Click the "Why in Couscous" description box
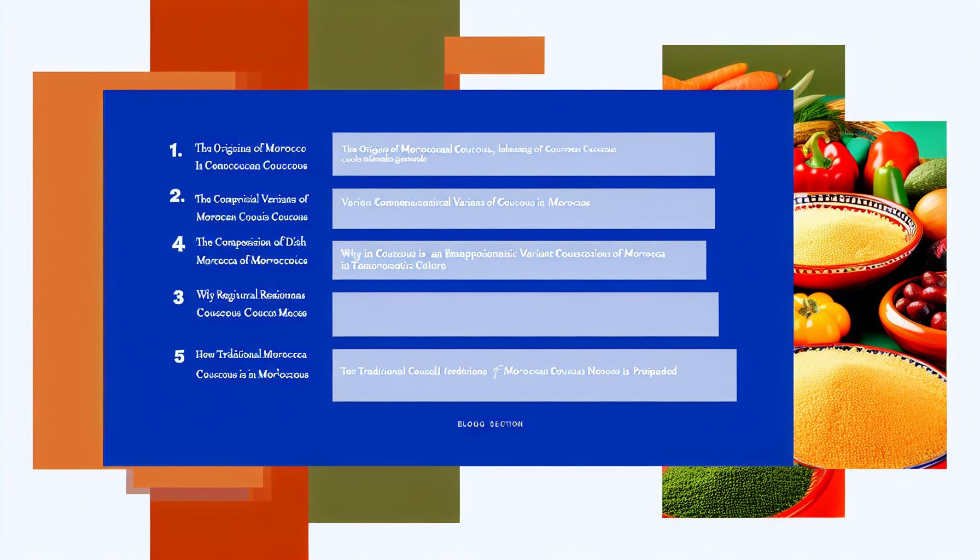The height and width of the screenshot is (560, 980). (518, 260)
